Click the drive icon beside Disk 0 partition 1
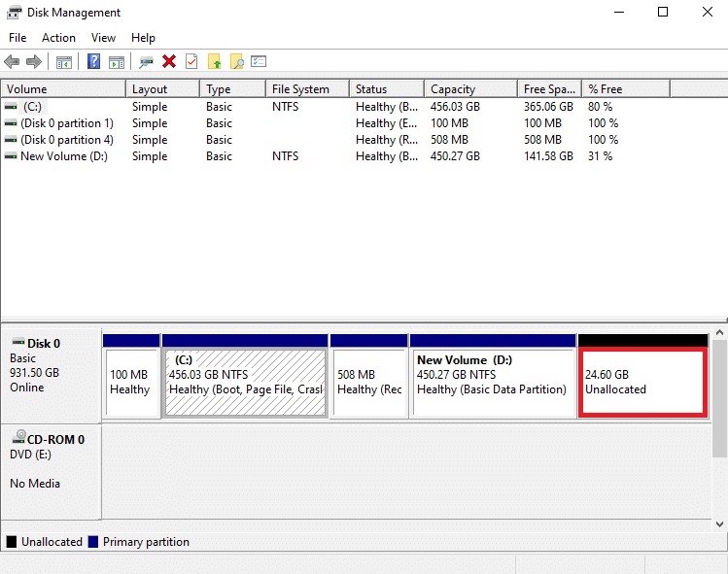This screenshot has width=728, height=574. click(x=11, y=123)
